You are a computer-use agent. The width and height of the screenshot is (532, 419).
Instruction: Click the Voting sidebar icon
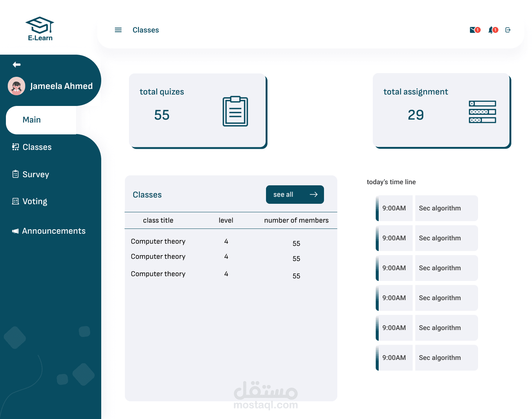[16, 201]
